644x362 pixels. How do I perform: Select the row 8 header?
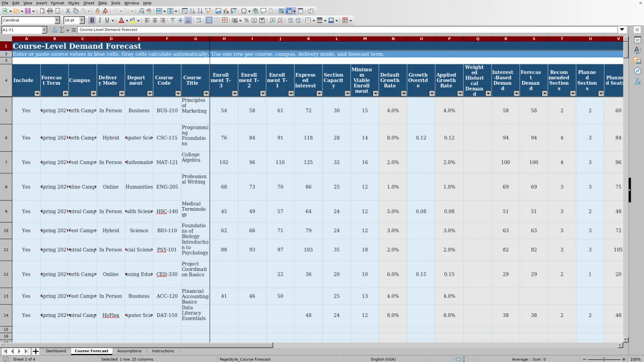point(6,187)
